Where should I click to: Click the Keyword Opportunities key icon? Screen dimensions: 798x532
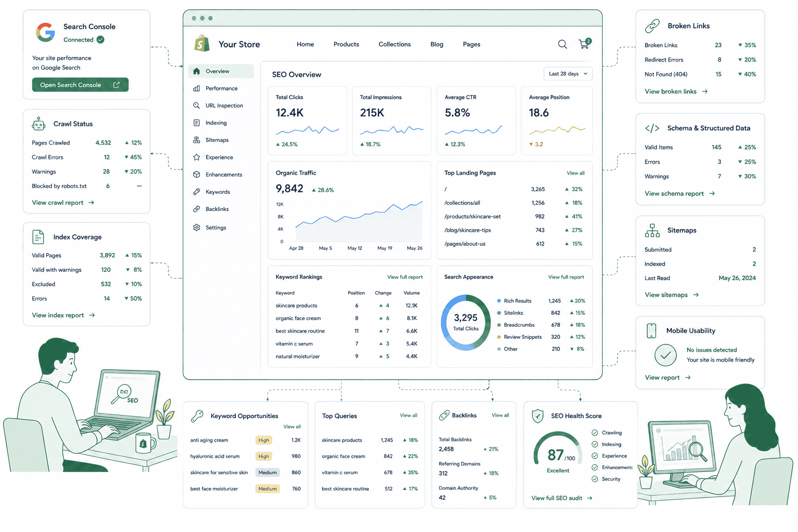pos(197,416)
